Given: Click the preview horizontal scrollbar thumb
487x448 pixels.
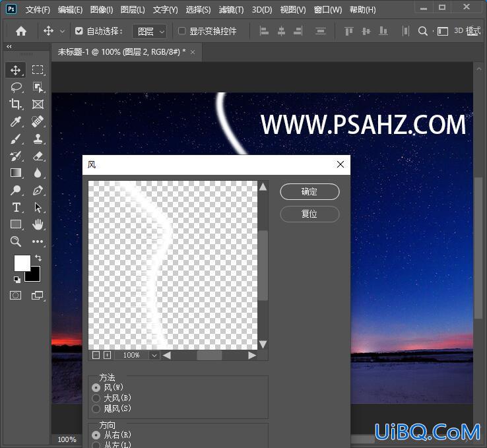Looking at the screenshot, I should pyautogui.click(x=210, y=355).
